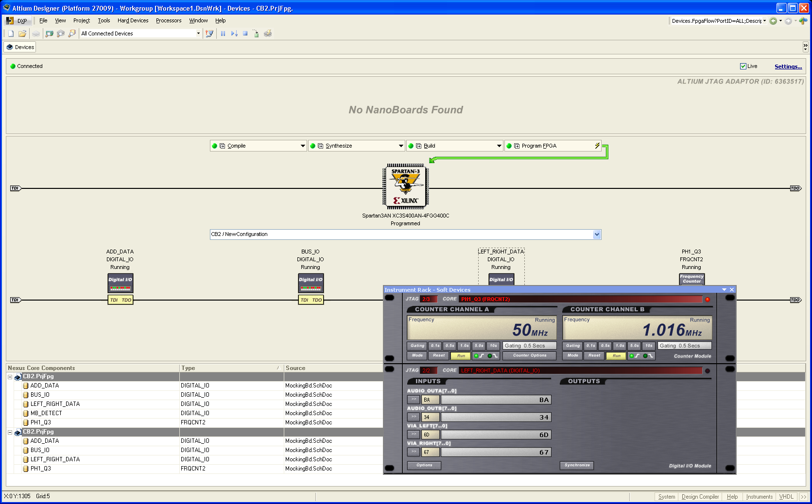Click the blue stop square toolbar icon

[245, 34]
